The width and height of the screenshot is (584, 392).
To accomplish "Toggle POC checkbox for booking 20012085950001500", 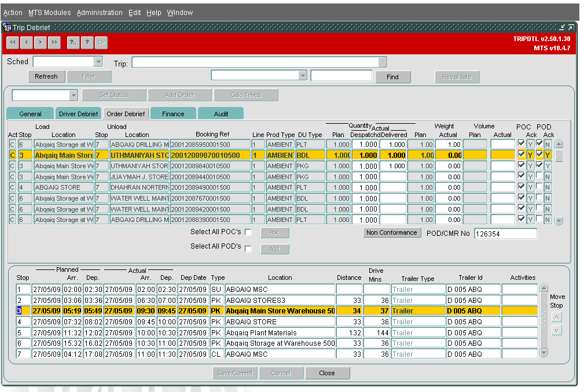I will pyautogui.click(x=521, y=143).
